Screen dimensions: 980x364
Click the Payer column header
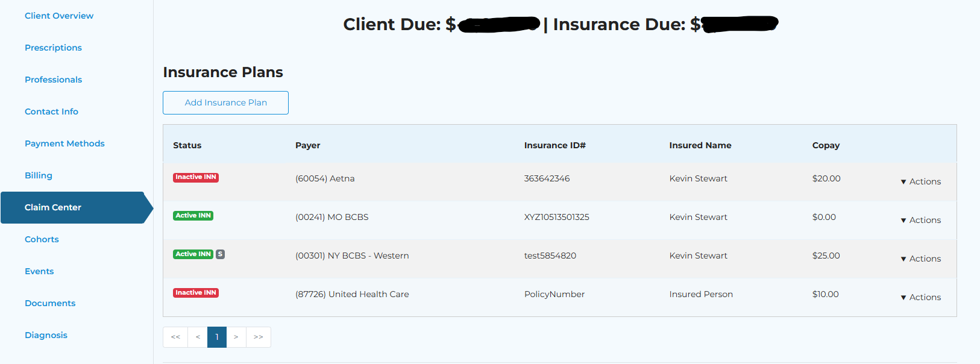coord(307,145)
